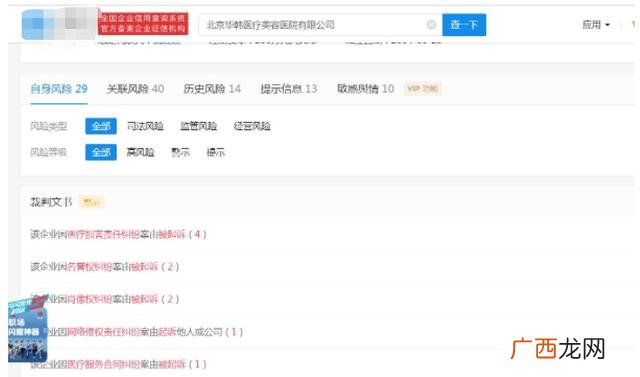Open the blurred site logo
The width and height of the screenshot is (640, 377).
pos(60,24)
